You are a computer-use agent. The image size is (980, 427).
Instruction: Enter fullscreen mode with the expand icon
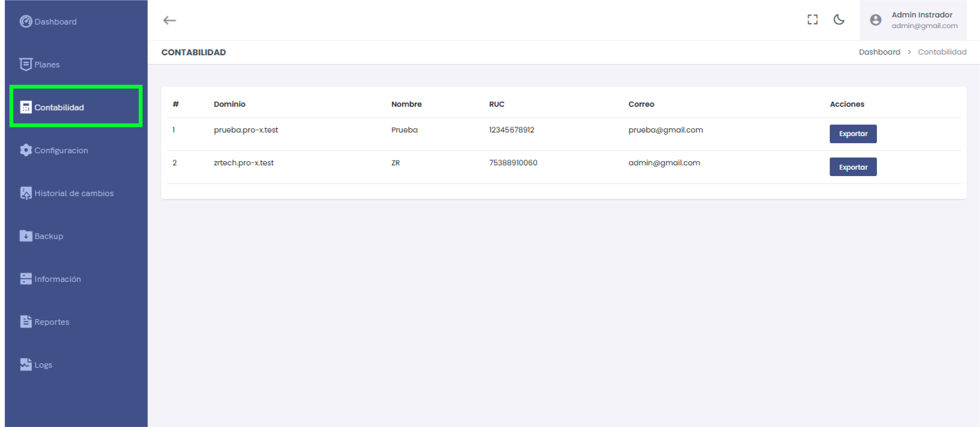(812, 20)
